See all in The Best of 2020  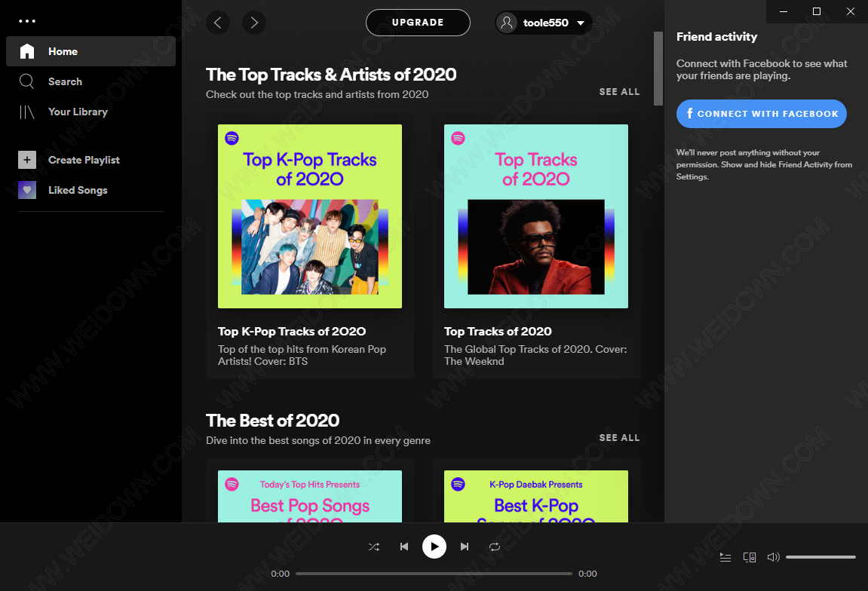click(619, 438)
